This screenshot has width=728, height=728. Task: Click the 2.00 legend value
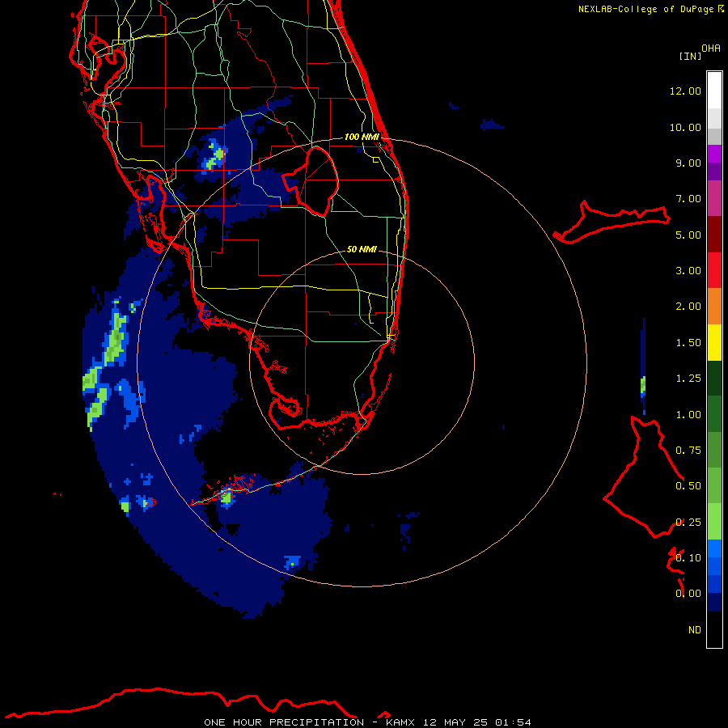(688, 307)
